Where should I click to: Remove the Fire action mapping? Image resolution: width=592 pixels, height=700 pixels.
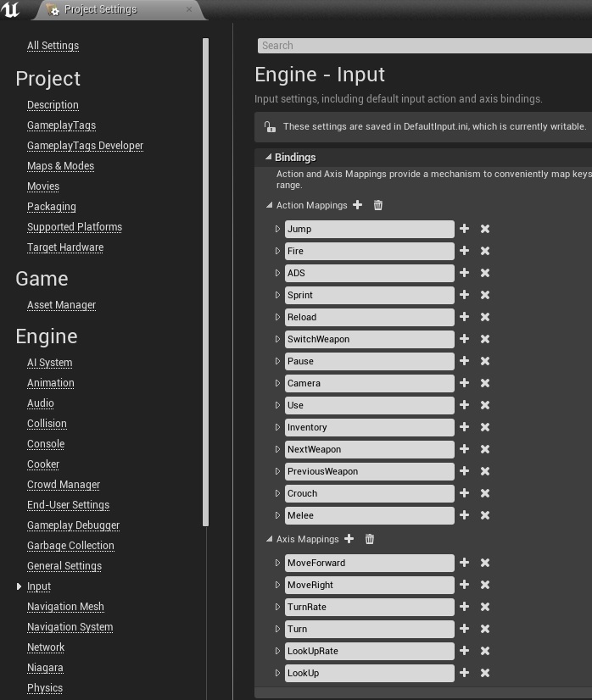[x=485, y=251]
